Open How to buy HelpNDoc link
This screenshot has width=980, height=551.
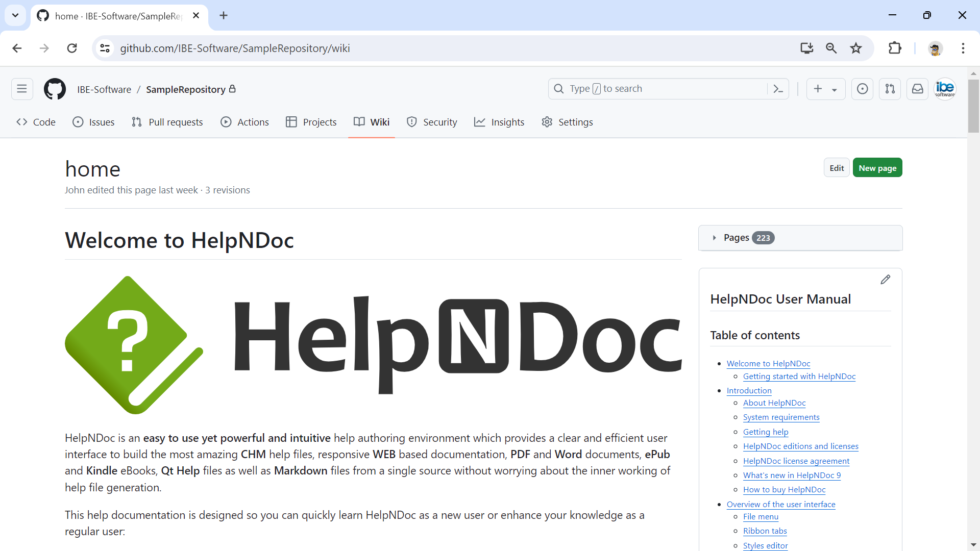[x=784, y=489]
